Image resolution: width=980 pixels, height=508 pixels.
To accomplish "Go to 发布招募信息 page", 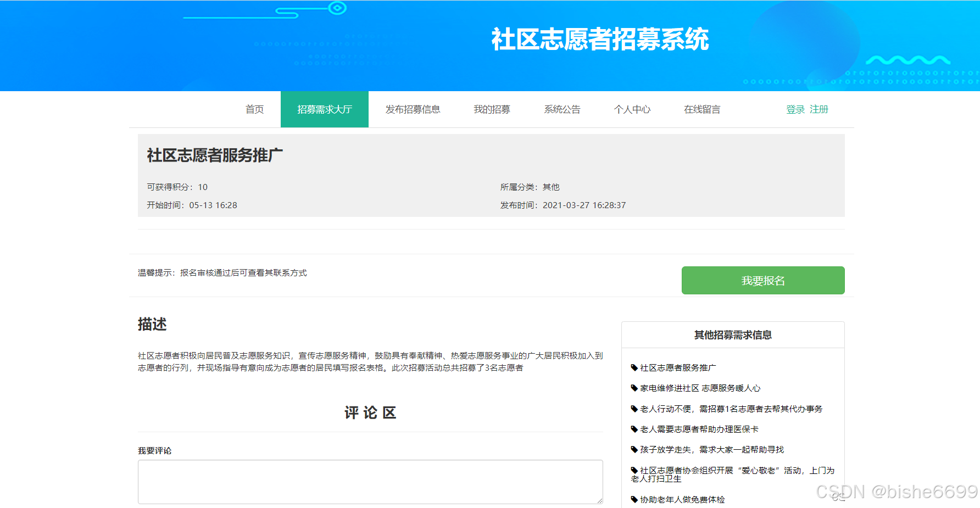I will 413,109.
